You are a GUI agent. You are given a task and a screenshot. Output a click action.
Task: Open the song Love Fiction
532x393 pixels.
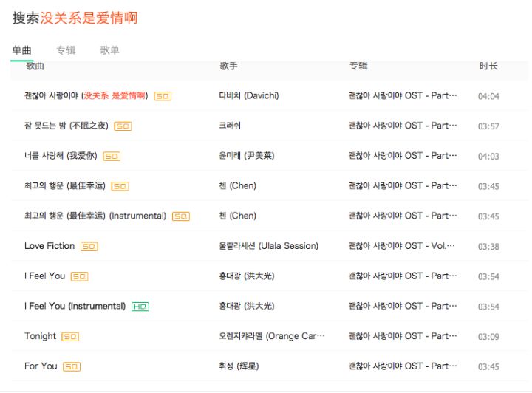click(x=50, y=246)
